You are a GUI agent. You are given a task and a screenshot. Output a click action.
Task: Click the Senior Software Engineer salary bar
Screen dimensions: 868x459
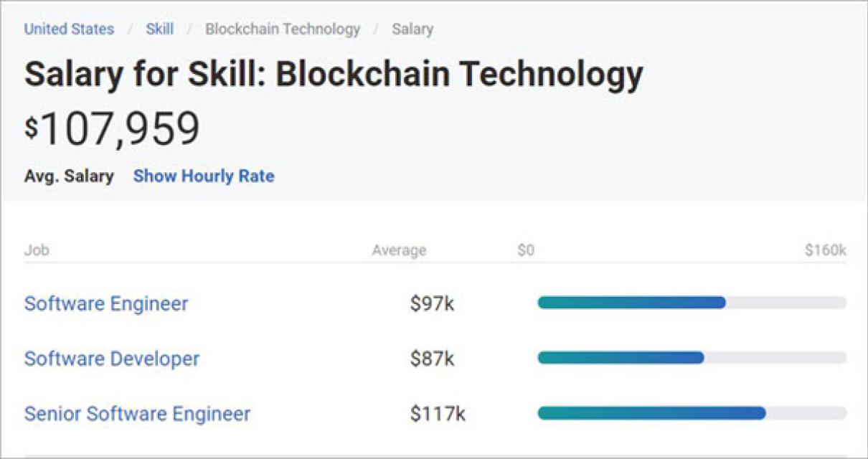pos(649,412)
